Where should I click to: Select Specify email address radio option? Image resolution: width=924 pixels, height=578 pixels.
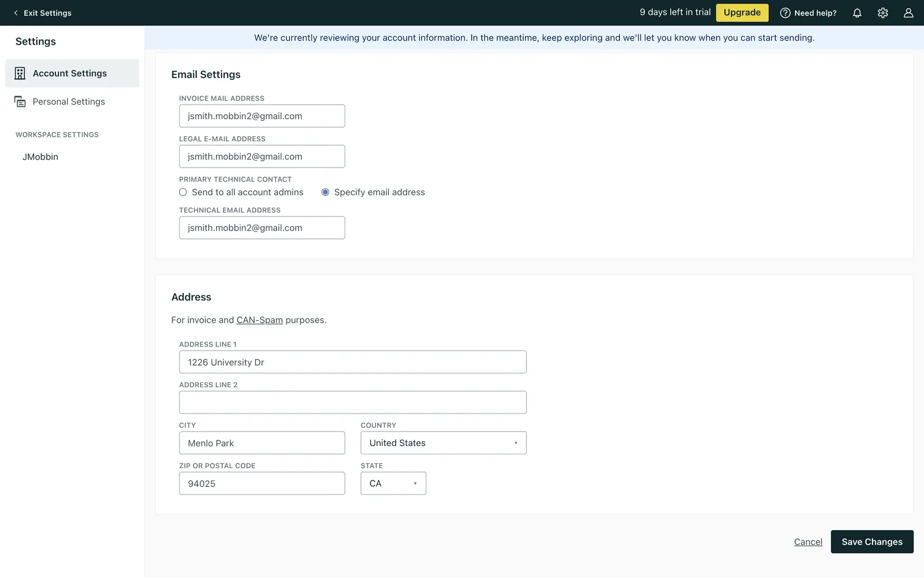click(x=325, y=192)
